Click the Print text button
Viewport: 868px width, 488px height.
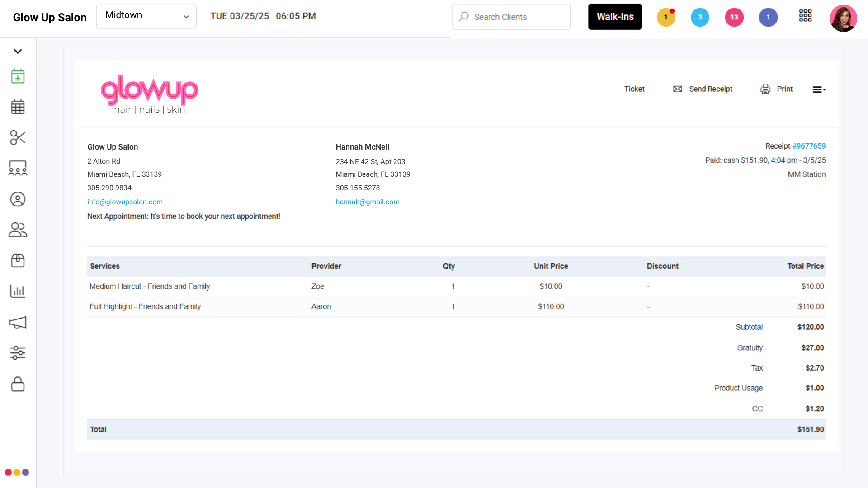coord(785,89)
